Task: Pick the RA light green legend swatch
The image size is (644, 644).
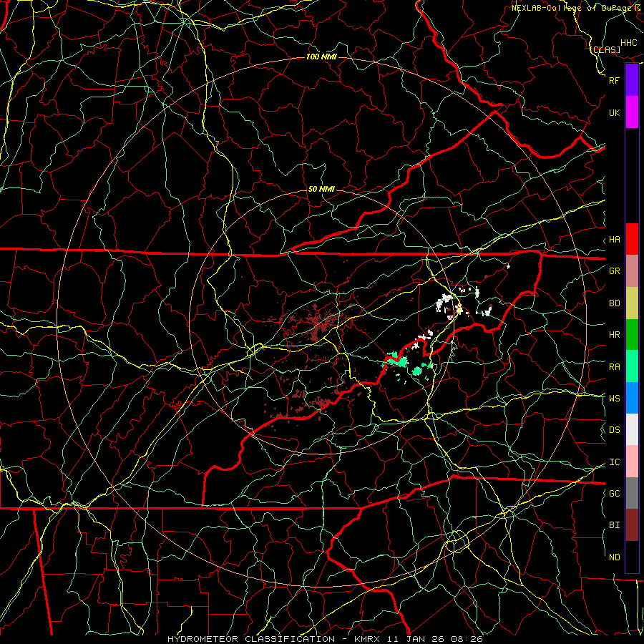Action: click(x=632, y=366)
